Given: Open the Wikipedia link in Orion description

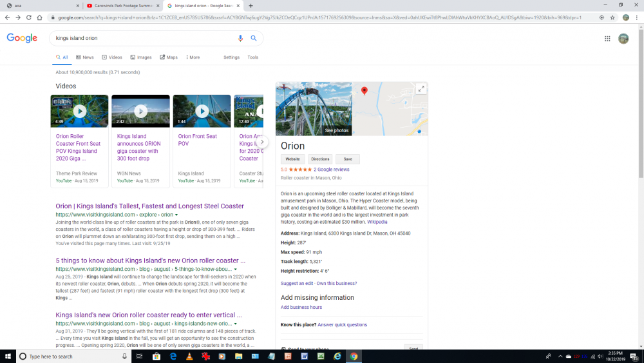Looking at the screenshot, I should (x=377, y=222).
